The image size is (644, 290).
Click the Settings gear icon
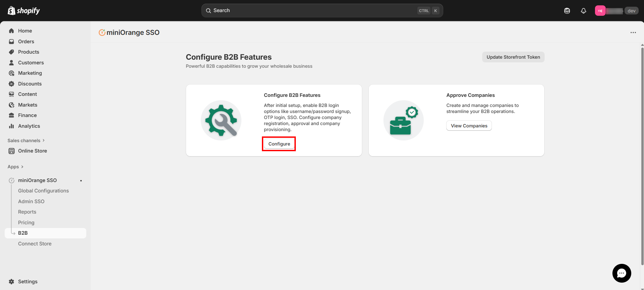tap(11, 282)
